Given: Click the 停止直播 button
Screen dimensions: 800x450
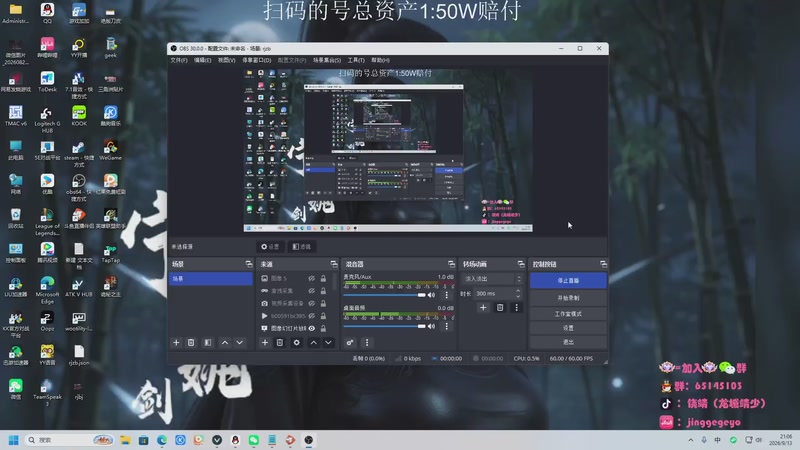Looking at the screenshot, I should (568, 281).
